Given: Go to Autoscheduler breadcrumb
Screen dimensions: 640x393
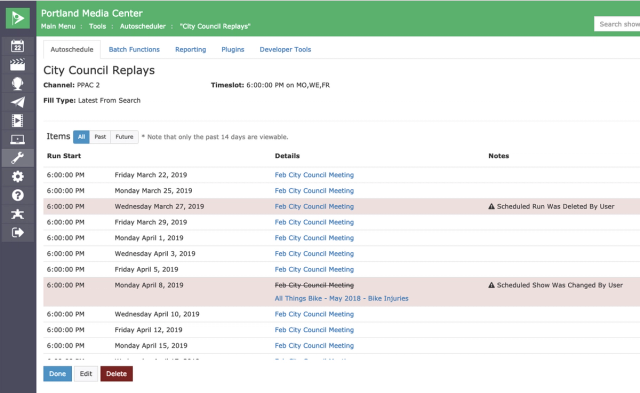Looking at the screenshot, I should (x=143, y=26).
